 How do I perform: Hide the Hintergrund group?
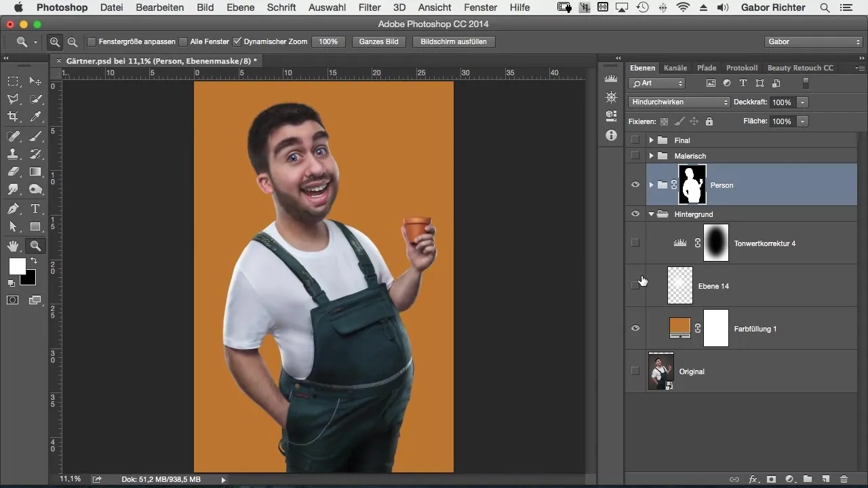pos(635,214)
